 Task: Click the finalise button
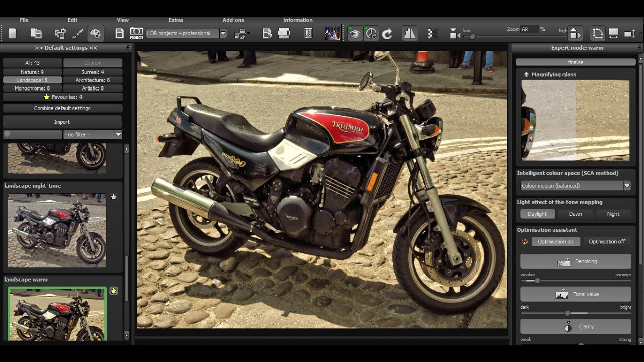coord(576,62)
